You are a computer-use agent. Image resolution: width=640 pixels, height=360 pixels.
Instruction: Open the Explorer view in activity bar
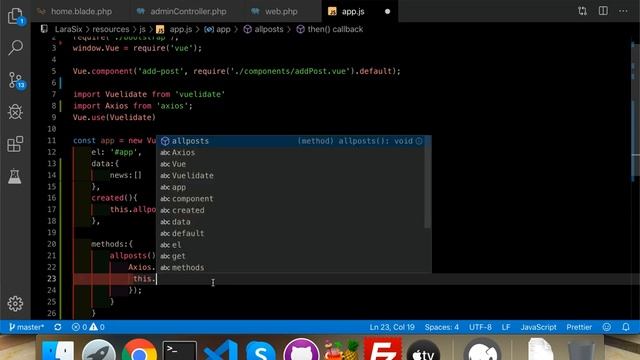[x=16, y=16]
